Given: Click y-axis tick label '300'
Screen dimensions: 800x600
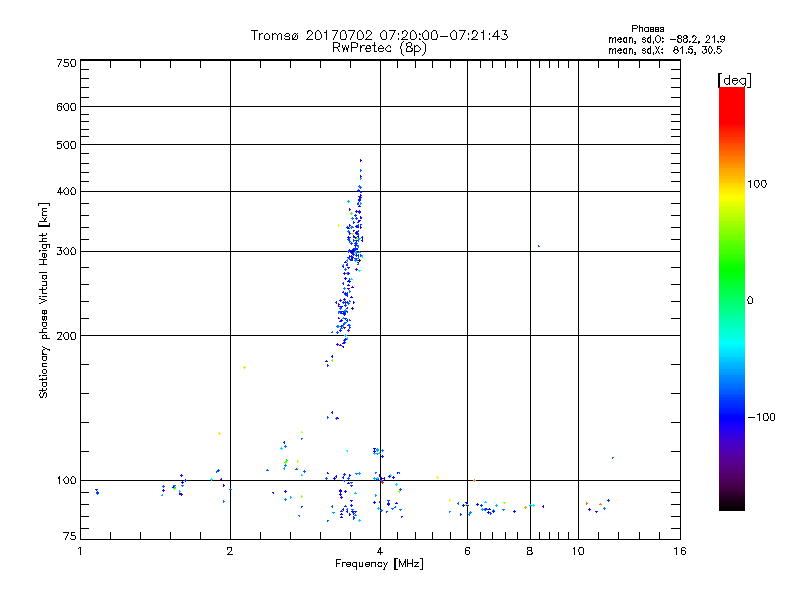Looking at the screenshot, I should (66, 251).
